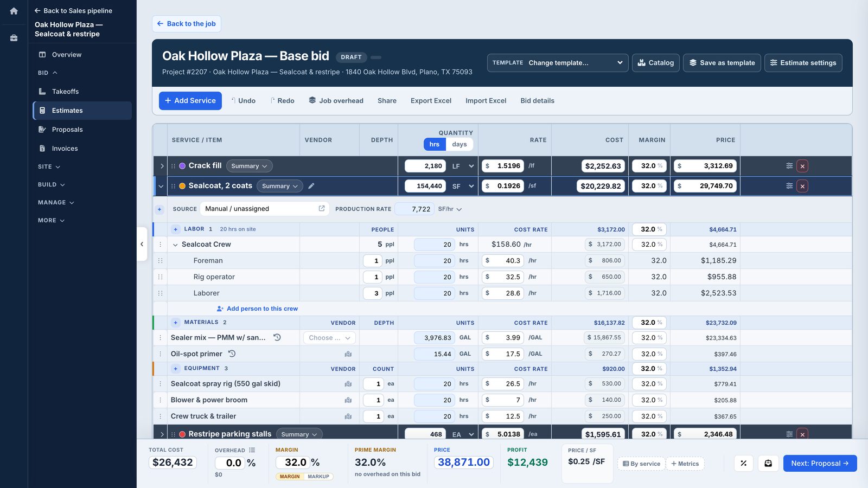The image size is (868, 488).
Task: Switch quantity display to days
Action: pyautogui.click(x=459, y=144)
